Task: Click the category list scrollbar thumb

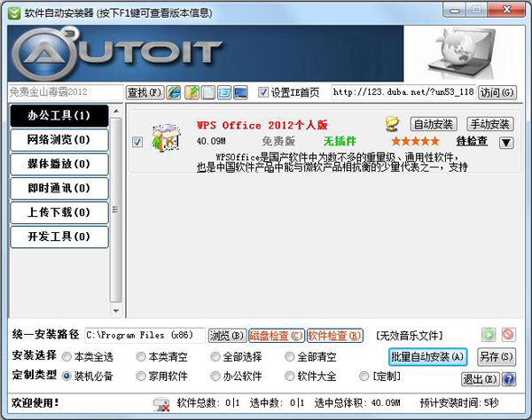Action: point(116,210)
